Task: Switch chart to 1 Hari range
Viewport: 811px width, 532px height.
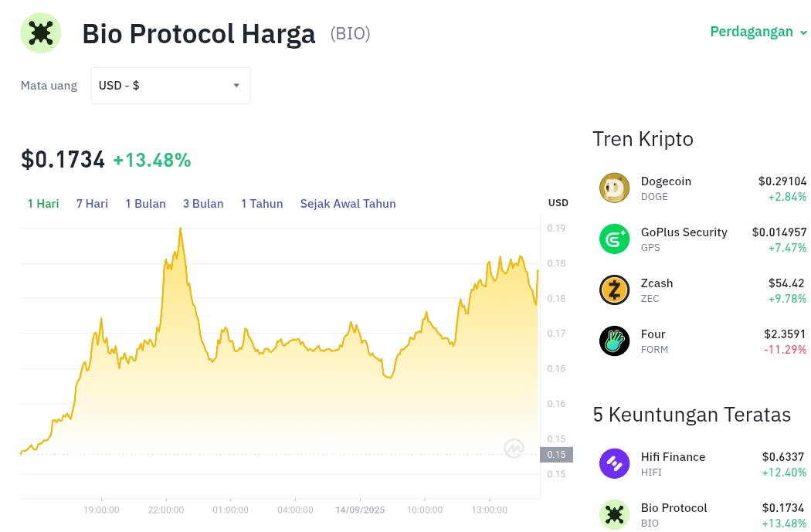Action: click(43, 204)
